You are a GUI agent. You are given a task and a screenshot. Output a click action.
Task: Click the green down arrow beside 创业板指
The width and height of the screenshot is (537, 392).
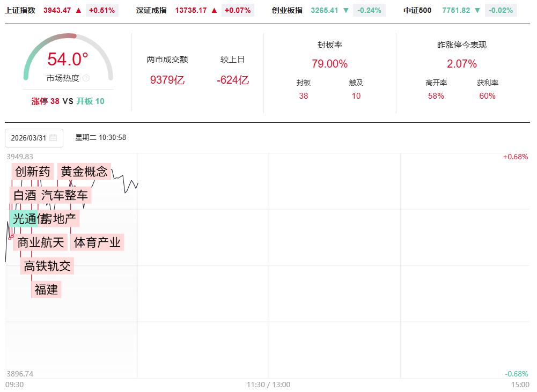click(x=346, y=10)
